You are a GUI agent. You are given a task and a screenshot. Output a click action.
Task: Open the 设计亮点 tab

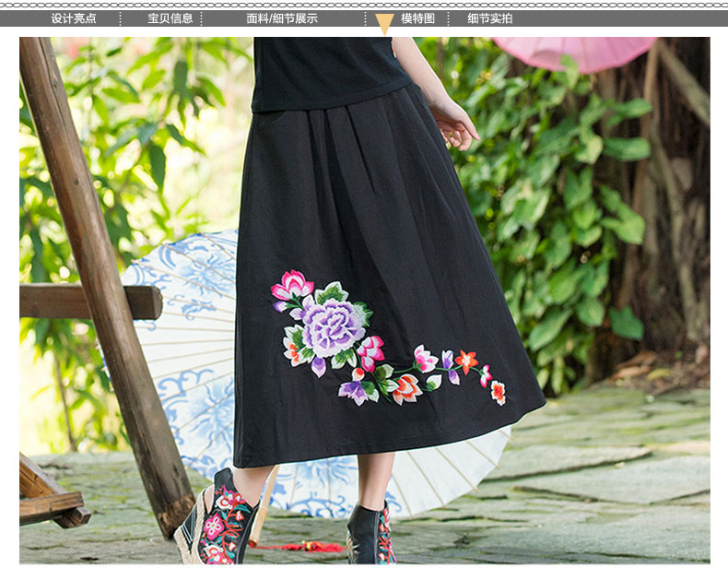74,18
